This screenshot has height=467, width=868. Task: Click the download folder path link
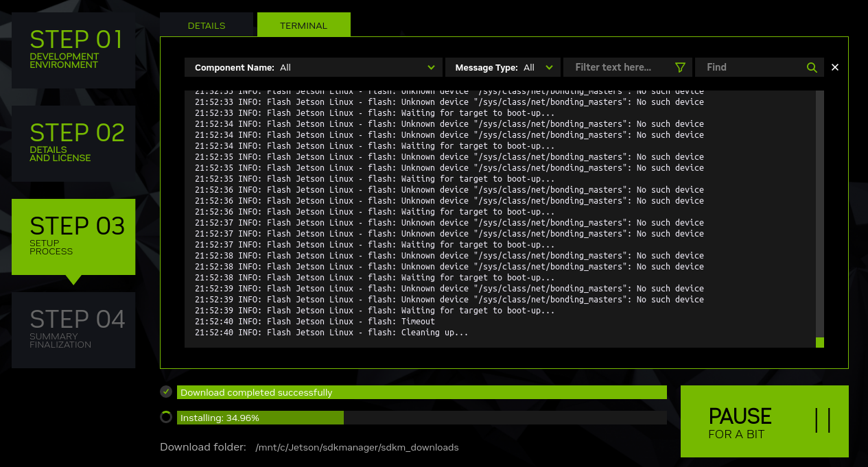(357, 447)
